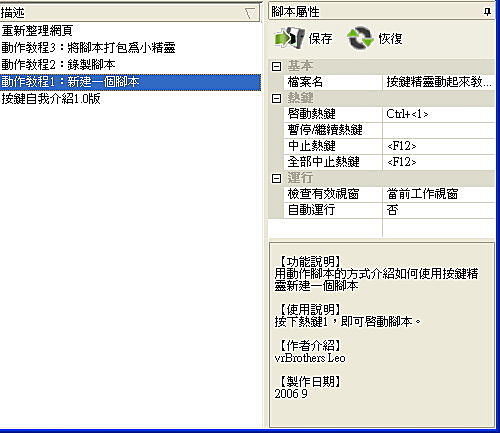Click the 啓動熱鍵 property label
This screenshot has height=433, width=500.
(312, 114)
